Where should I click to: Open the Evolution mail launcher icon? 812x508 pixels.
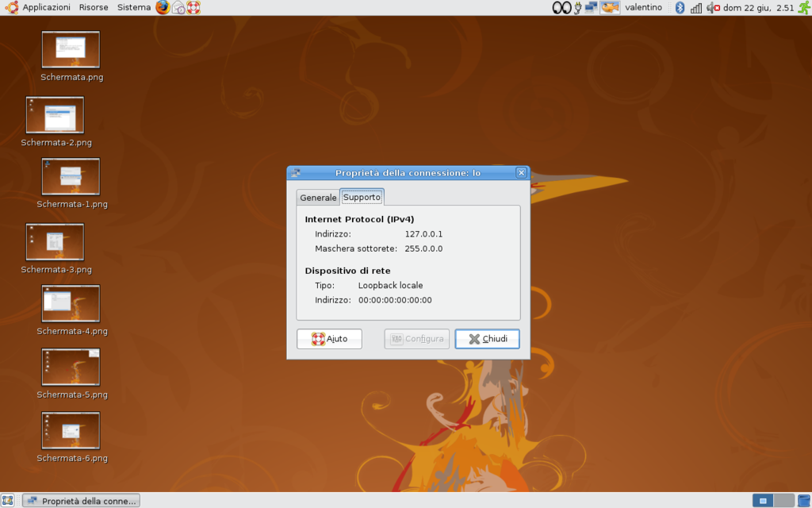pyautogui.click(x=178, y=8)
